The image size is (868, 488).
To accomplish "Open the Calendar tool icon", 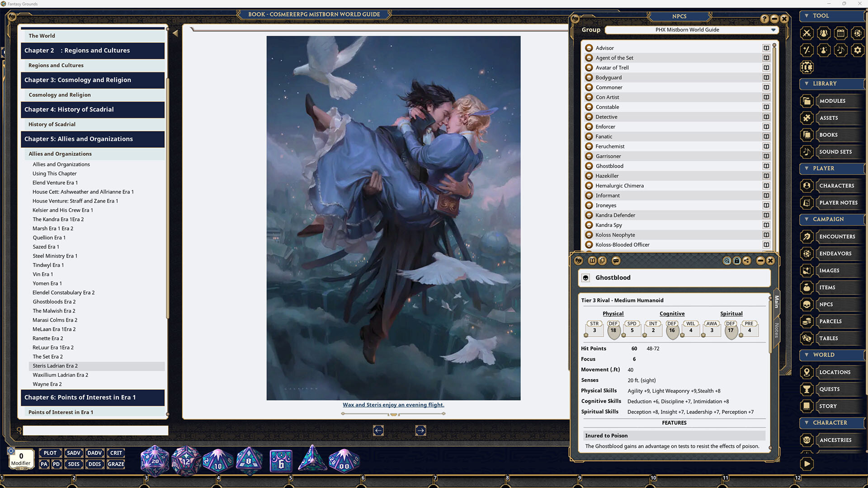I will click(x=840, y=33).
